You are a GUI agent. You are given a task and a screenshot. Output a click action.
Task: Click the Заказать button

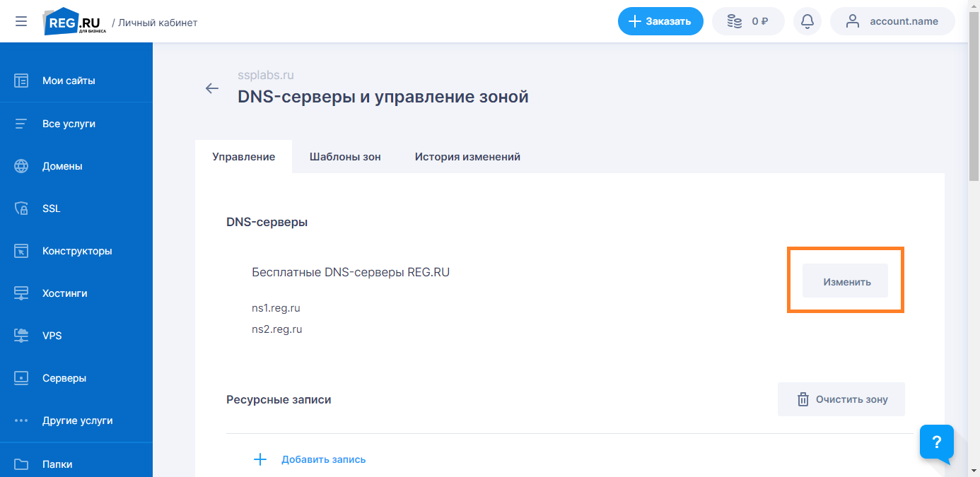(660, 21)
